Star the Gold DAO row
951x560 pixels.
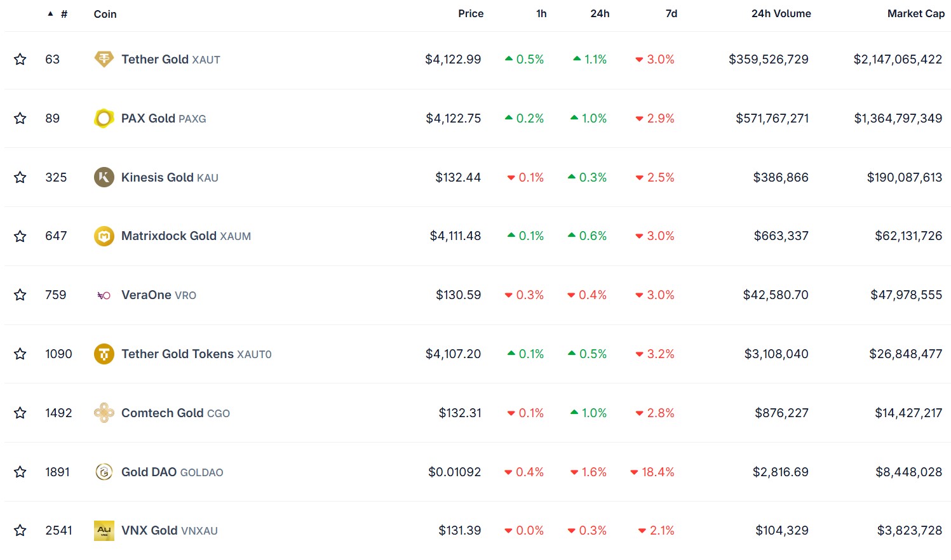click(20, 472)
